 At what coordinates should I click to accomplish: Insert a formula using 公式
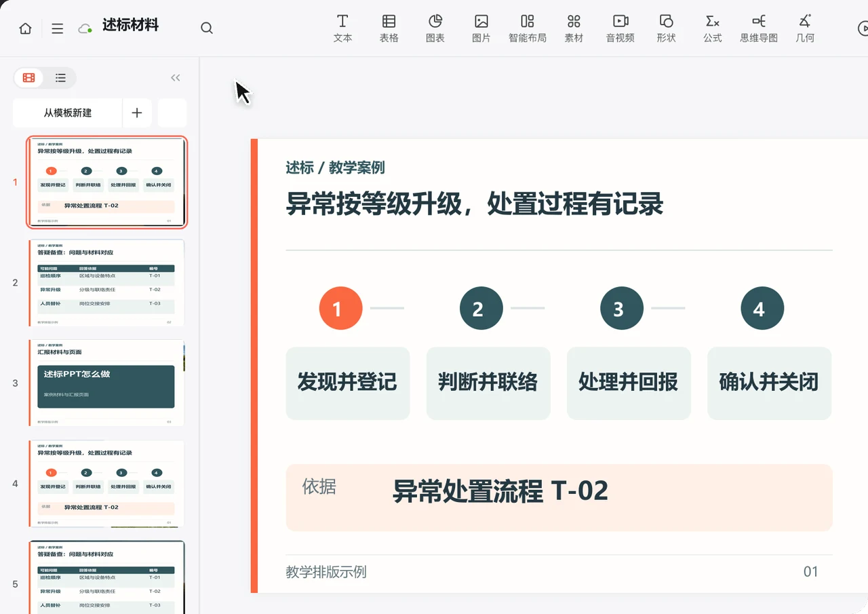point(713,28)
